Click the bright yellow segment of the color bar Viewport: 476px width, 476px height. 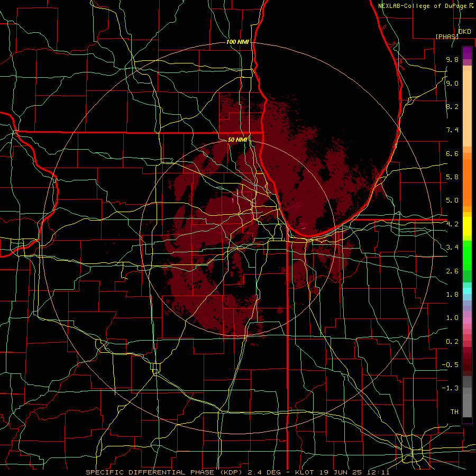click(x=467, y=226)
